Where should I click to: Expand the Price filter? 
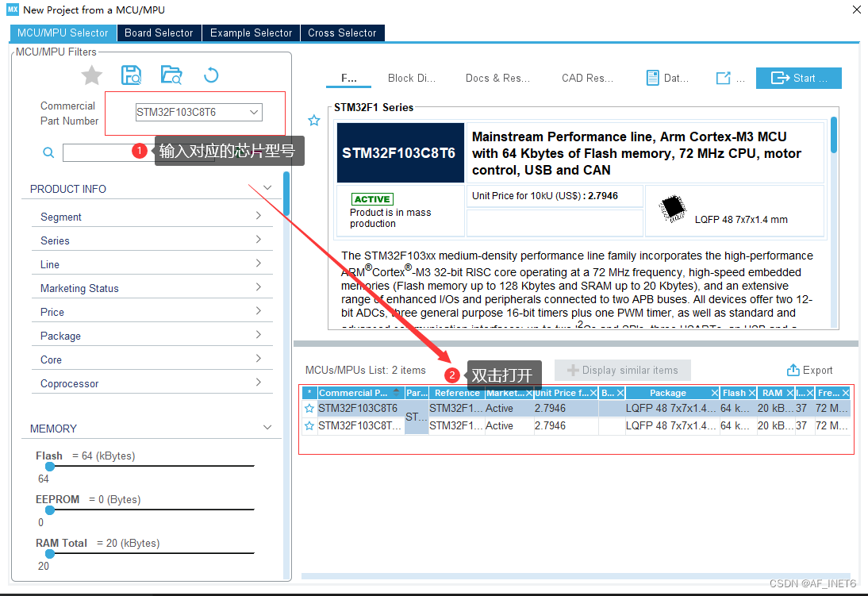(x=259, y=311)
